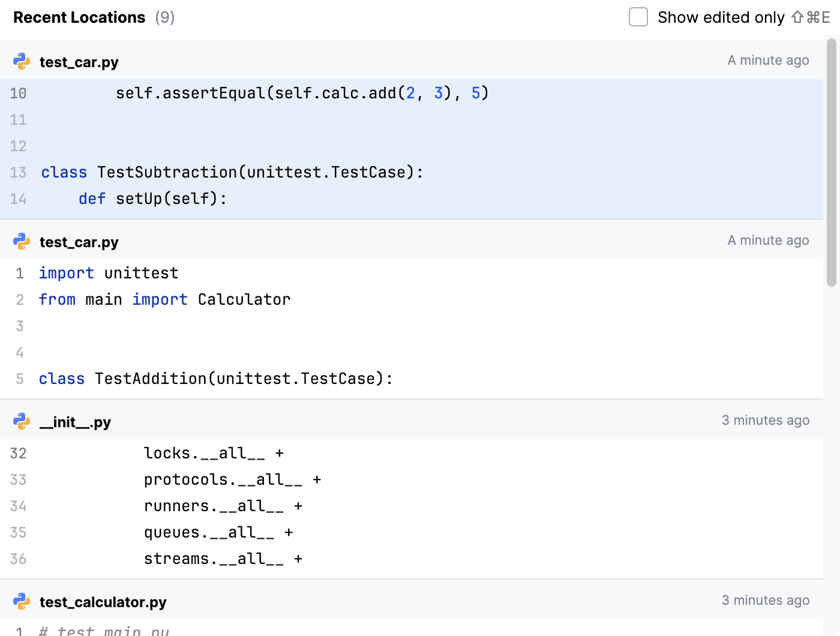Screen dimensions: 840x636
Task: Select the runners.__all__ code line
Action: (x=223, y=506)
